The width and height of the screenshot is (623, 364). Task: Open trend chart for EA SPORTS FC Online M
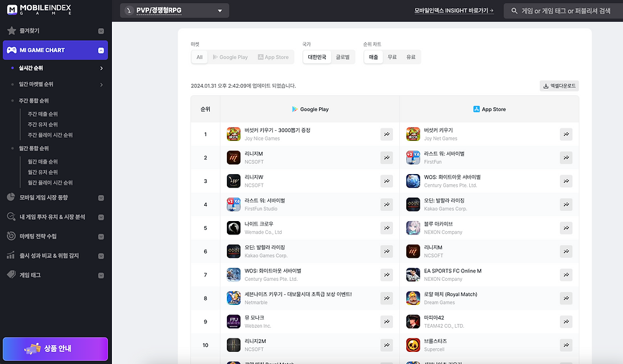[x=566, y=274]
